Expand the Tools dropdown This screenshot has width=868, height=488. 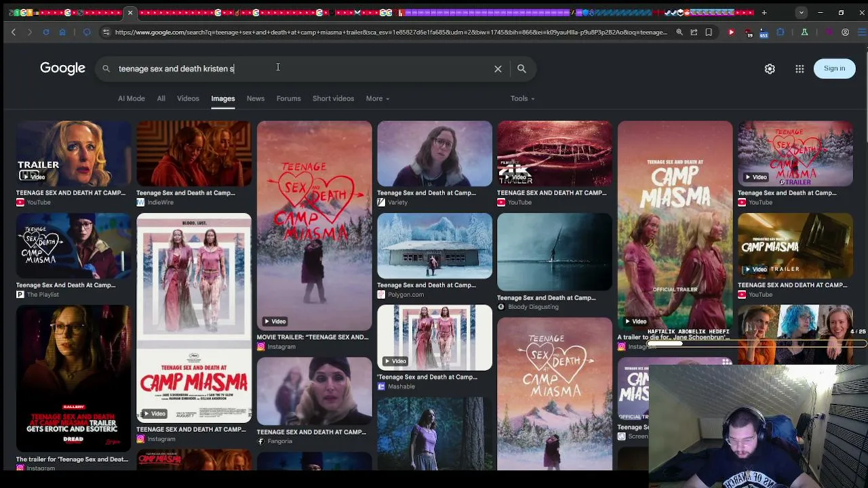click(522, 98)
